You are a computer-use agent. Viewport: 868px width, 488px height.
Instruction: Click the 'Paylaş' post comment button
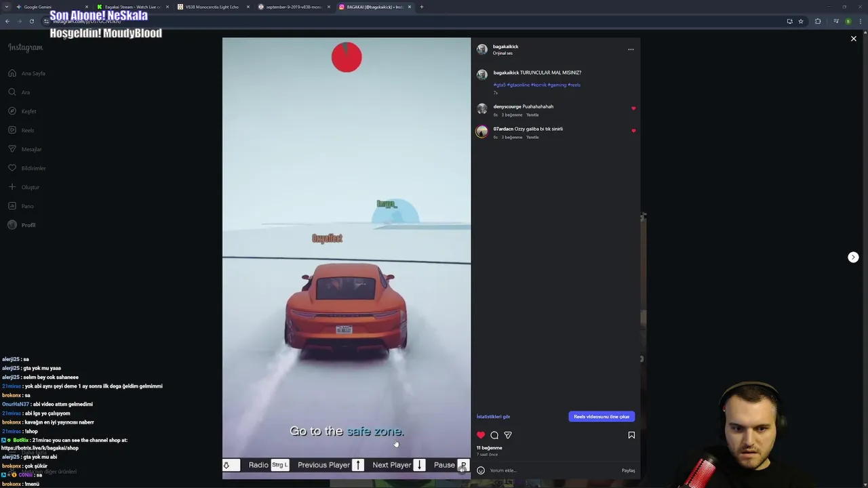629,470
